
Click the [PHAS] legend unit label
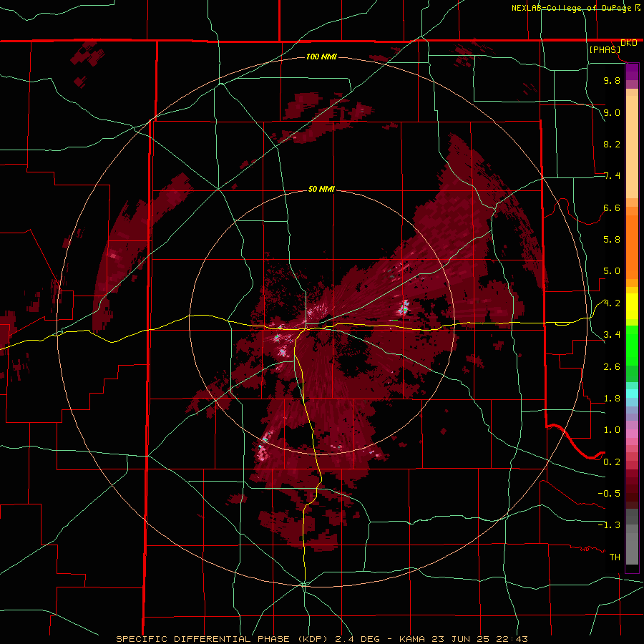point(605,49)
